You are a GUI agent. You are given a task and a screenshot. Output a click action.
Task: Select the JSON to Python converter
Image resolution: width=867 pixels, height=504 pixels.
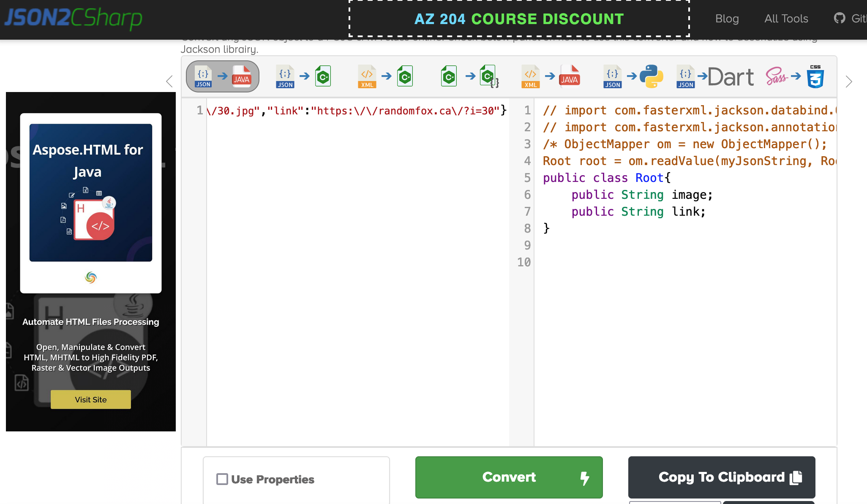[633, 76]
